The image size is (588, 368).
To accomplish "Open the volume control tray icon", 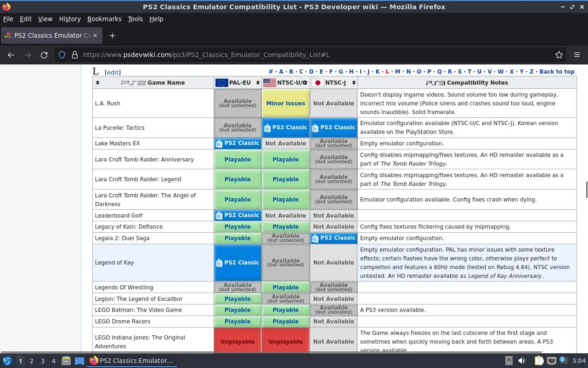I will [522, 361].
